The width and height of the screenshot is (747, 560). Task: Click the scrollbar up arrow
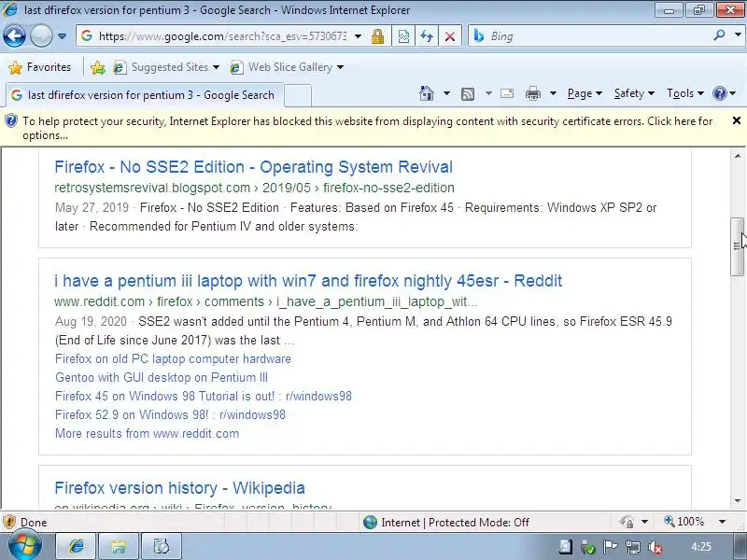[x=738, y=156]
